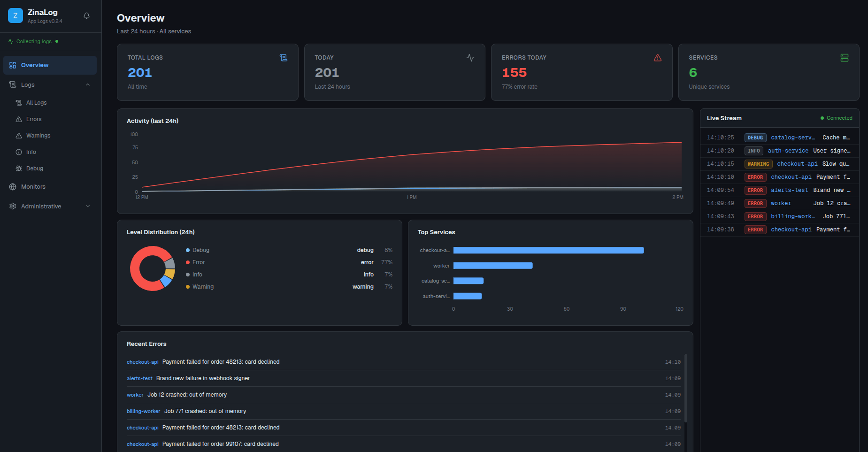The image size is (868, 452).
Task: Click the Services server icon
Action: coord(845,58)
